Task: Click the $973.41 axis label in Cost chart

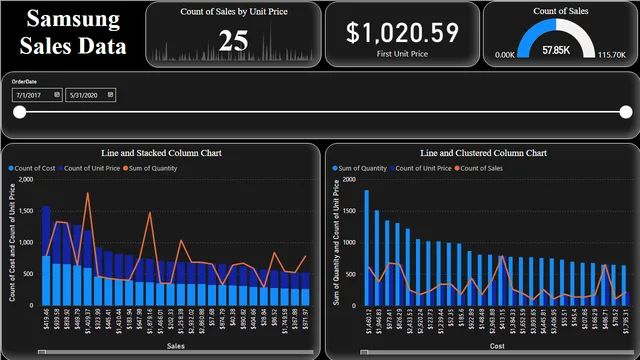Action: pos(389,319)
